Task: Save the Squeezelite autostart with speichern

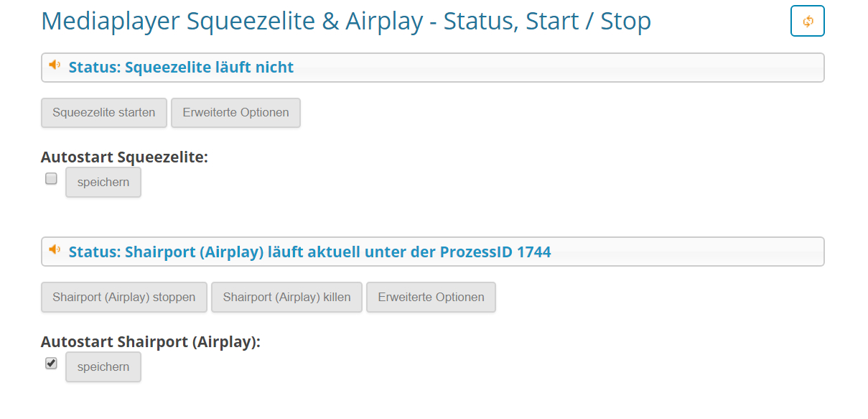Action: [x=103, y=183]
